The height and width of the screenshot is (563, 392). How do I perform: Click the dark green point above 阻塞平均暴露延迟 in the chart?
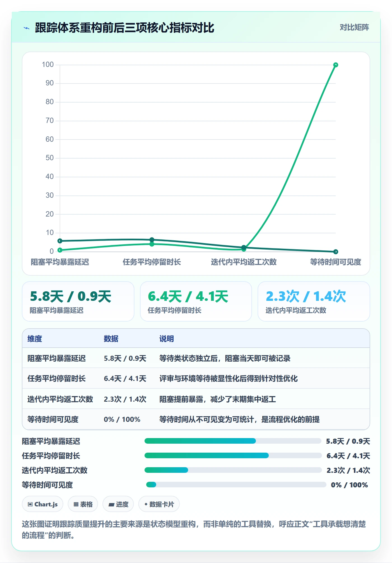(60, 241)
